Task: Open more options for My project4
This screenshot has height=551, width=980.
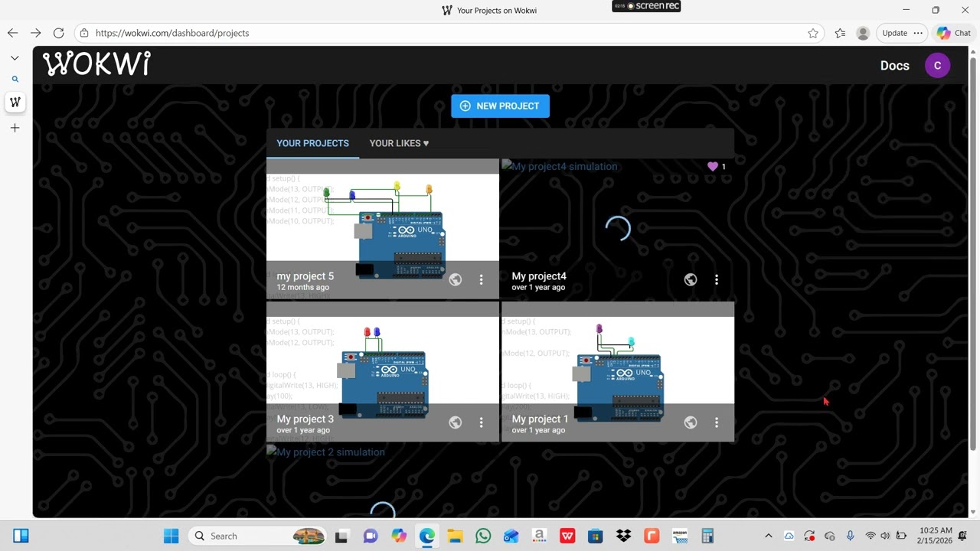Action: 717,280
